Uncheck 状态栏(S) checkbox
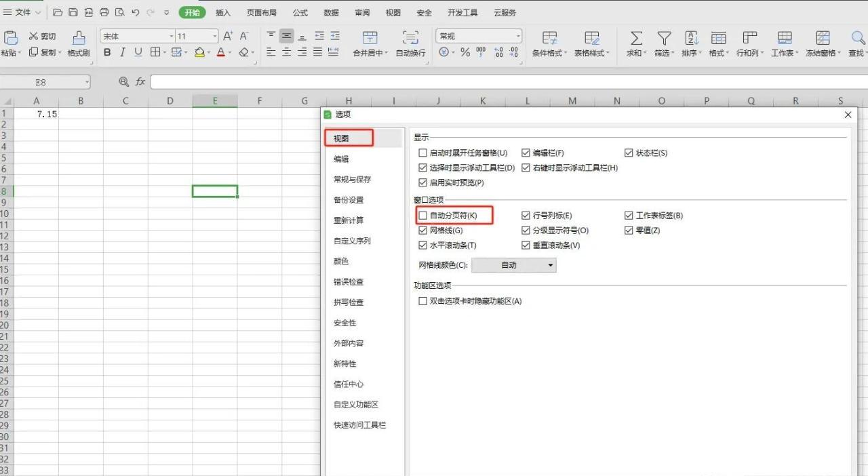The image size is (868, 476). pyautogui.click(x=629, y=153)
